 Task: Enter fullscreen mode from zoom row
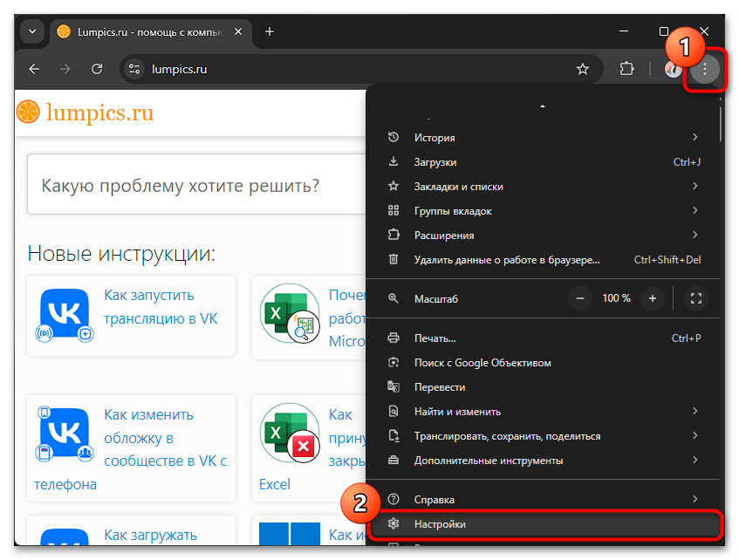[695, 298]
